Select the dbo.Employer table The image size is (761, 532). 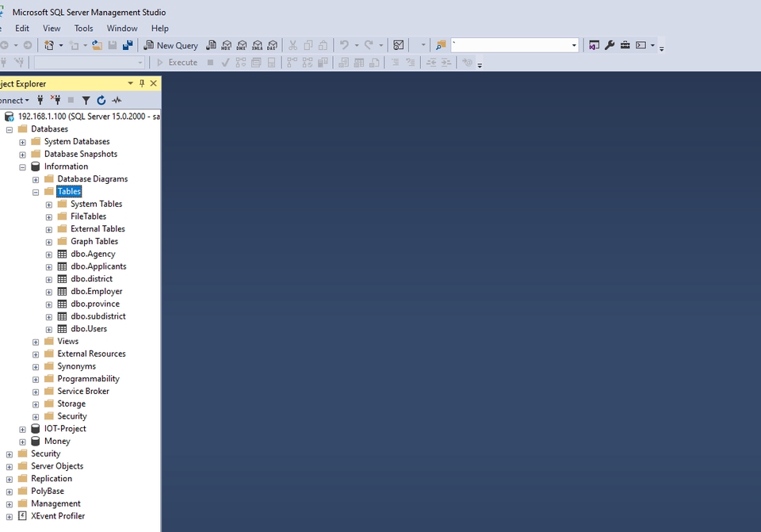pos(97,291)
